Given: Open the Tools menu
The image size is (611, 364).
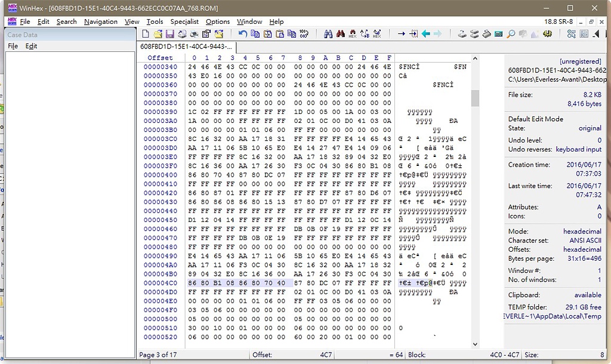Looking at the screenshot, I should [155, 22].
